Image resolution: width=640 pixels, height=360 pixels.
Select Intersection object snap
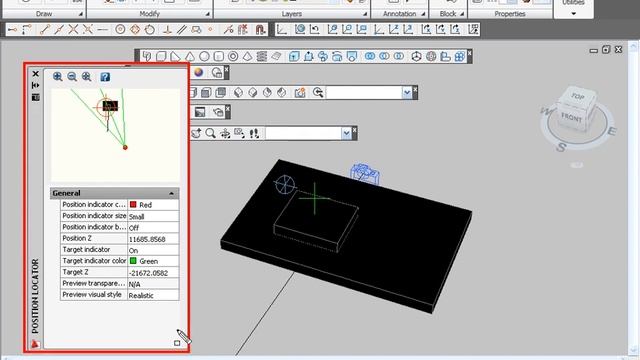[x=73, y=29]
